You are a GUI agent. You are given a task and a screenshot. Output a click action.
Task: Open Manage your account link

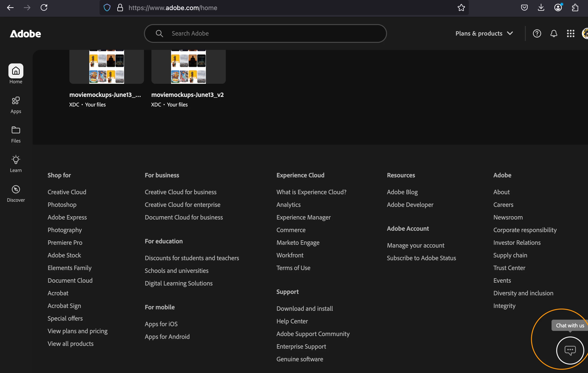point(415,245)
